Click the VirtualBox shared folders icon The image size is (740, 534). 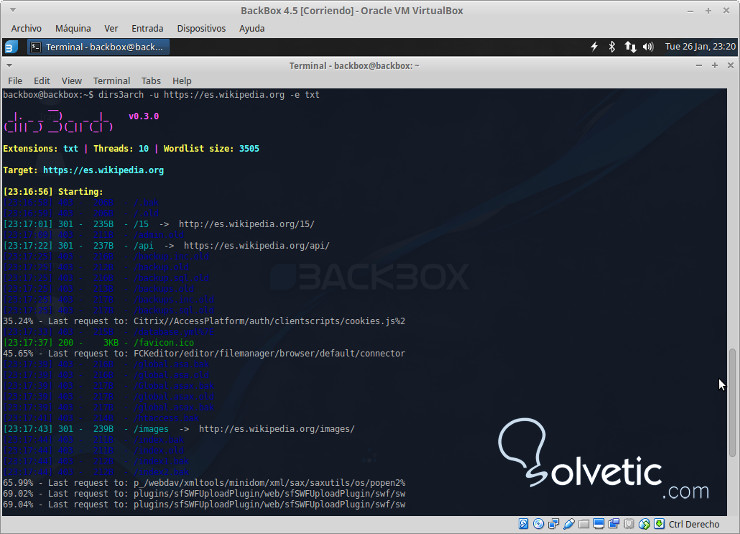(584, 524)
